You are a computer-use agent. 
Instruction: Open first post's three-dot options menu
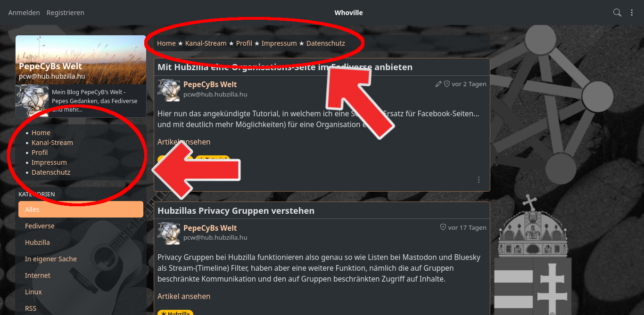(x=479, y=179)
